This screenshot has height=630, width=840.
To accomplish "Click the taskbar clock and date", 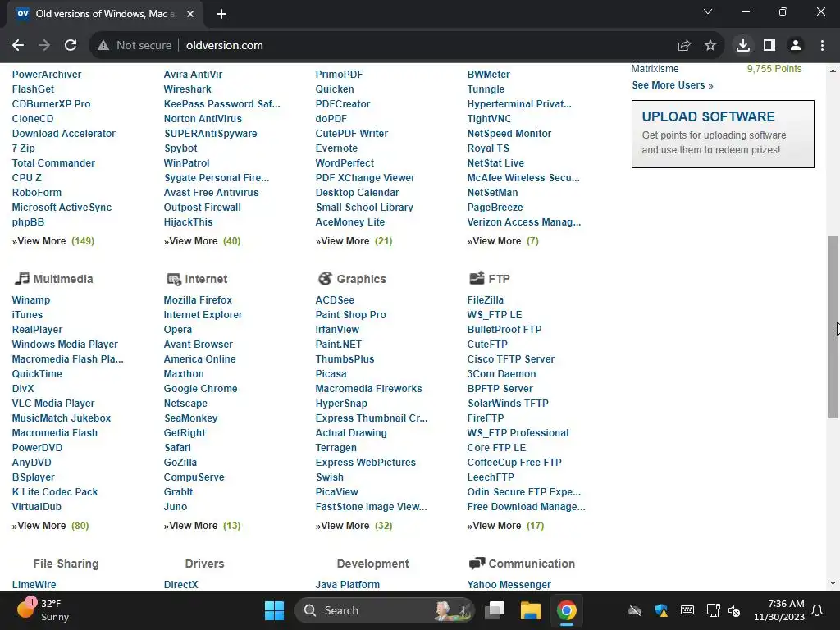I will point(779,610).
